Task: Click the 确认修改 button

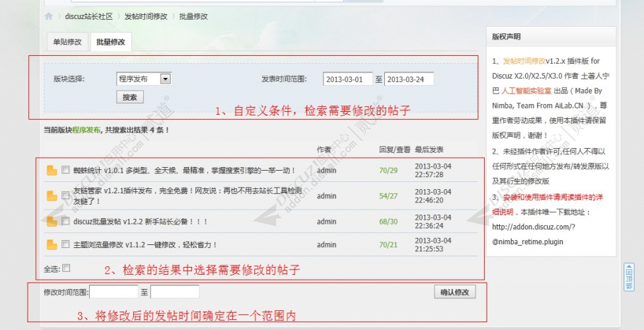Action: tap(454, 292)
